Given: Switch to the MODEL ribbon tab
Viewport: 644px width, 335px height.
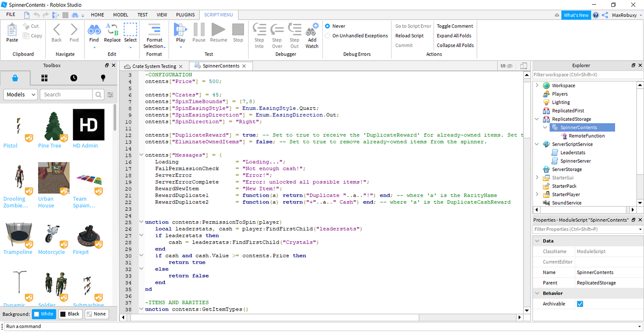Looking at the screenshot, I should click(120, 15).
